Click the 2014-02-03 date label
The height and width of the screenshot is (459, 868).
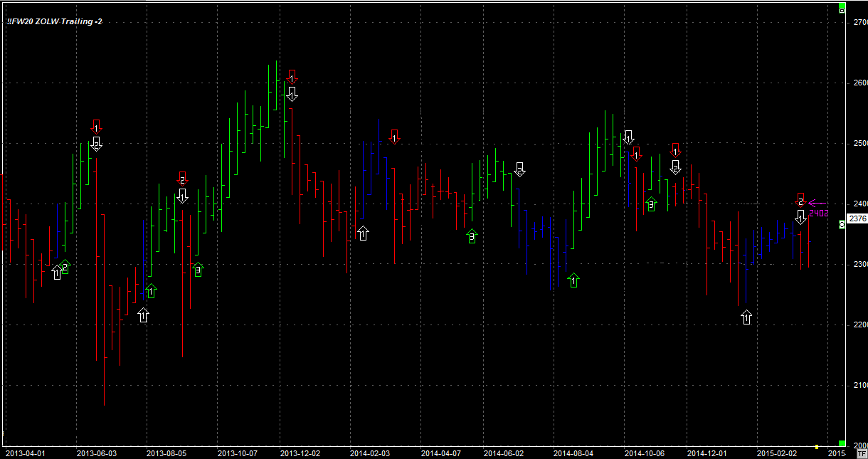(369, 453)
